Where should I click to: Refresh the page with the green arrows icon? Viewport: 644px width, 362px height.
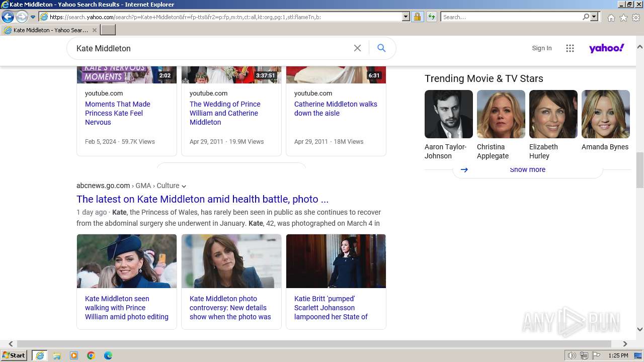431,17
